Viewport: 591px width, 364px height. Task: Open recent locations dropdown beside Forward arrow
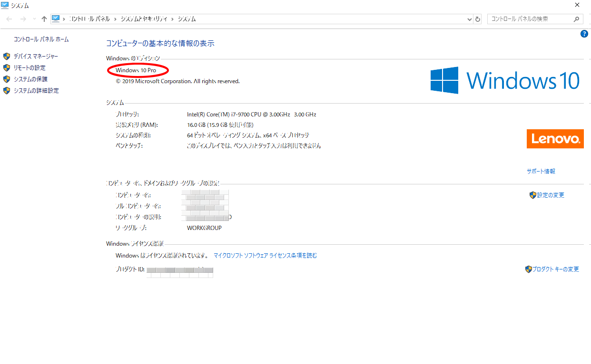pos(34,19)
